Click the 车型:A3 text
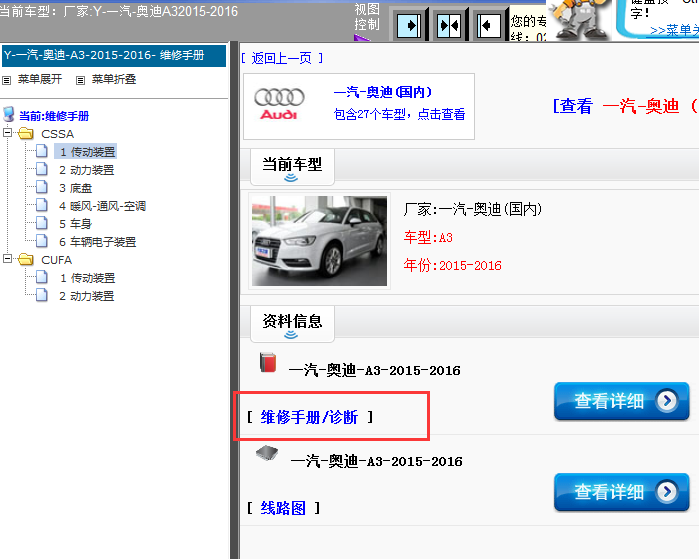Image resolution: width=699 pixels, height=559 pixels. tap(428, 238)
